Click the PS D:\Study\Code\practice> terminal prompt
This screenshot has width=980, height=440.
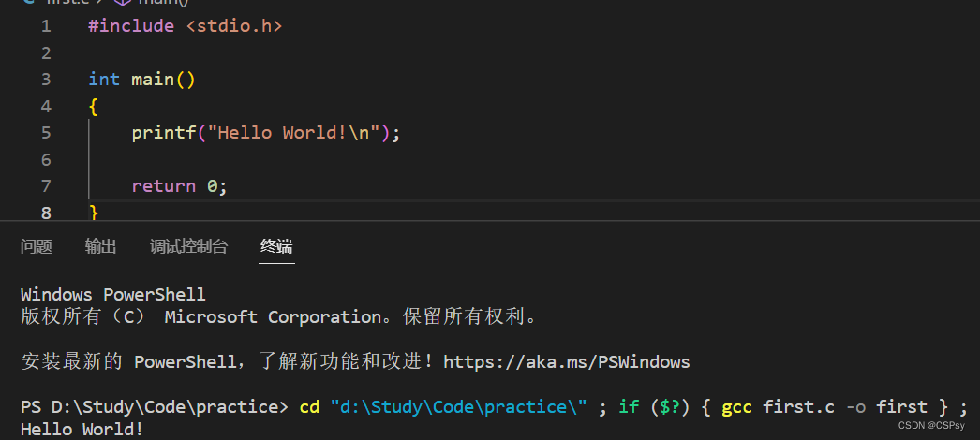(155, 407)
